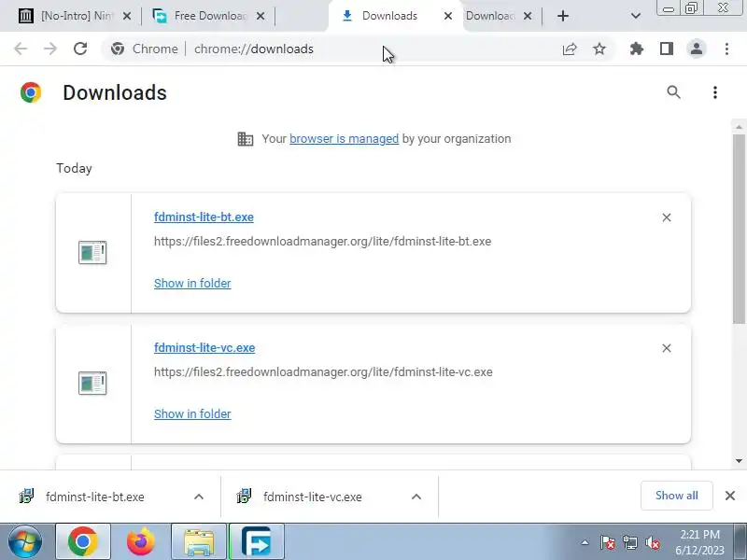
Task: Open fdminst-lite-vc.exe file link
Action: [204, 347]
